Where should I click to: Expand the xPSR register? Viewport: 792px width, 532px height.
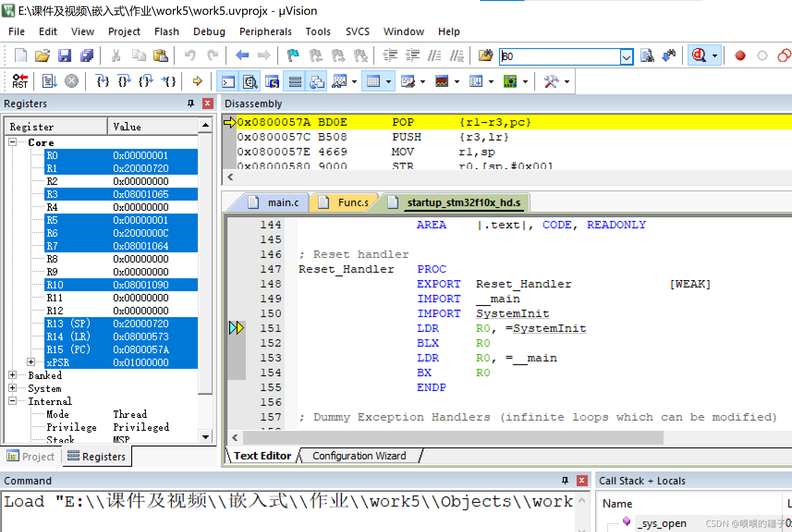point(31,362)
